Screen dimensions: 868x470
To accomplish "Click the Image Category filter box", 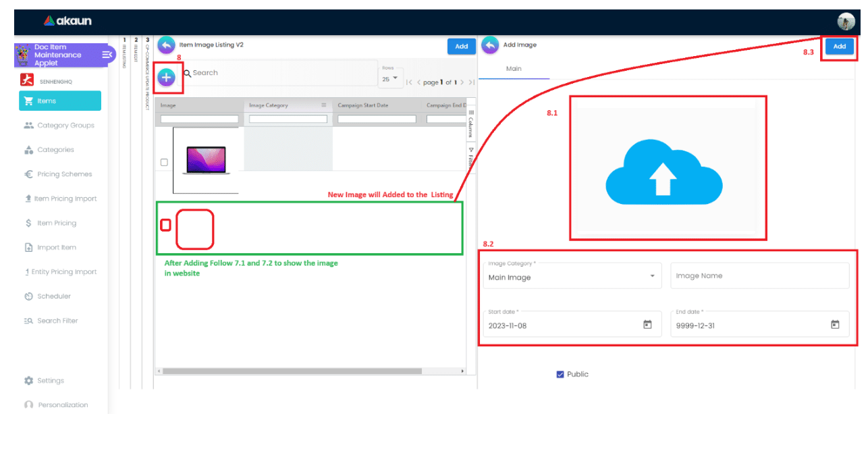I will point(288,119).
